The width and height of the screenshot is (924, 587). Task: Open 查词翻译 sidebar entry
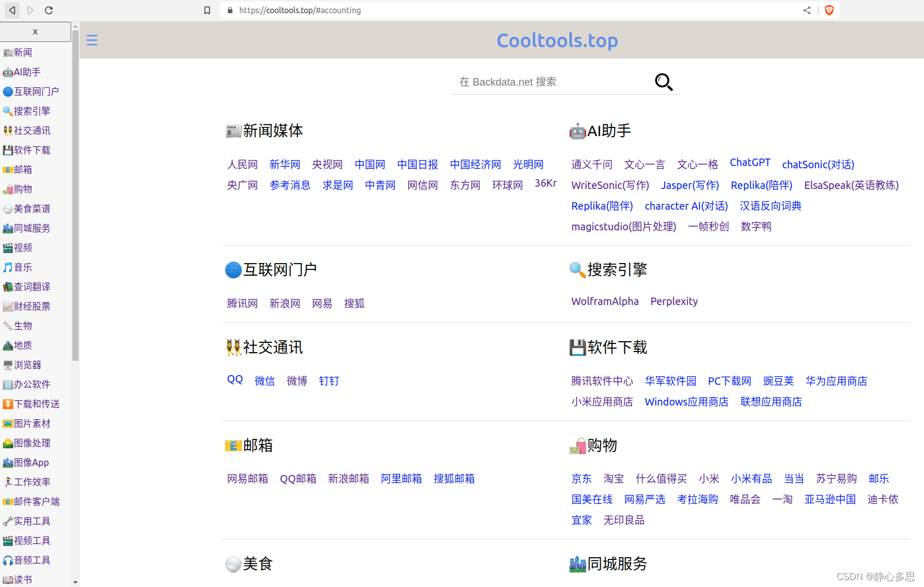[26, 287]
